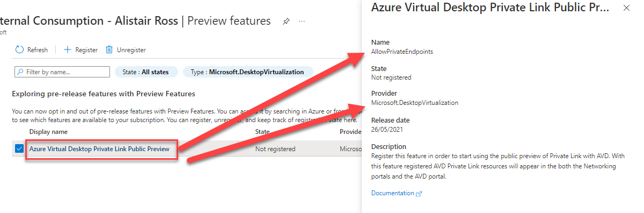Click the magnifier icon in filter box
644x213 pixels.
point(20,72)
